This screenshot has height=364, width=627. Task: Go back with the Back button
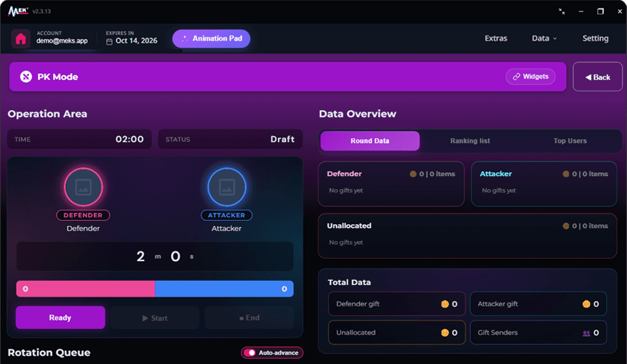tap(597, 77)
